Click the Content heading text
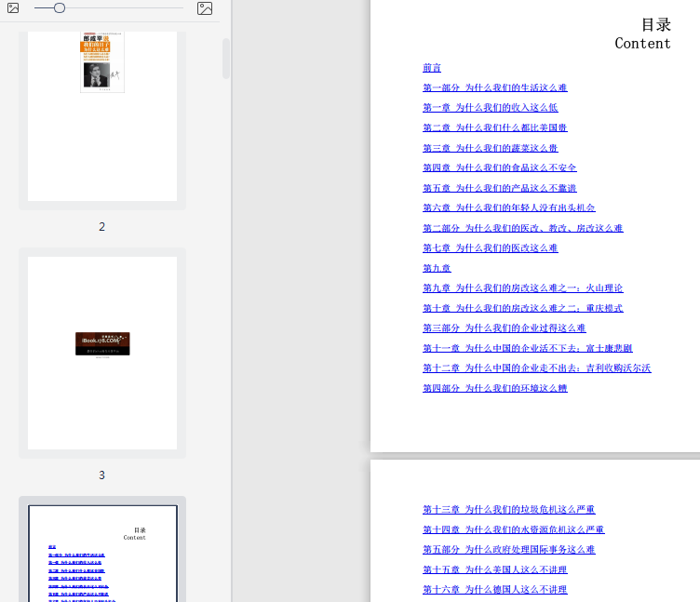 coord(642,44)
